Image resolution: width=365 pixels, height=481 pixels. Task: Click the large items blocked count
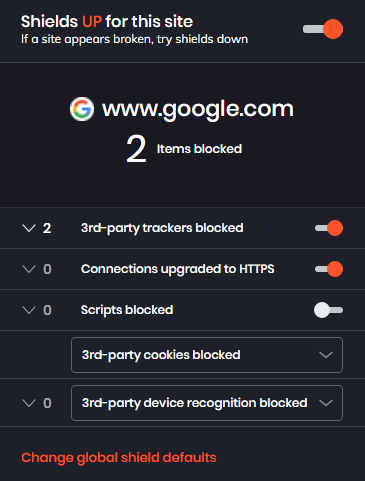pos(136,149)
